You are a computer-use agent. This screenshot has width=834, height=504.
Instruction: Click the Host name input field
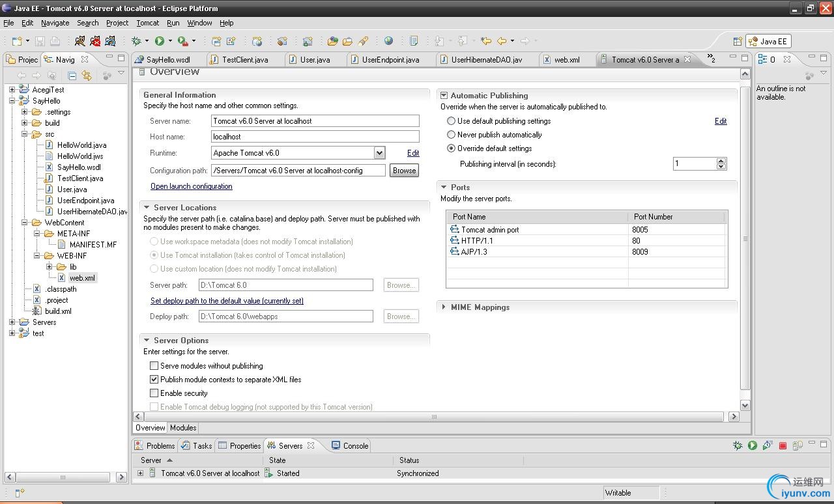click(315, 137)
